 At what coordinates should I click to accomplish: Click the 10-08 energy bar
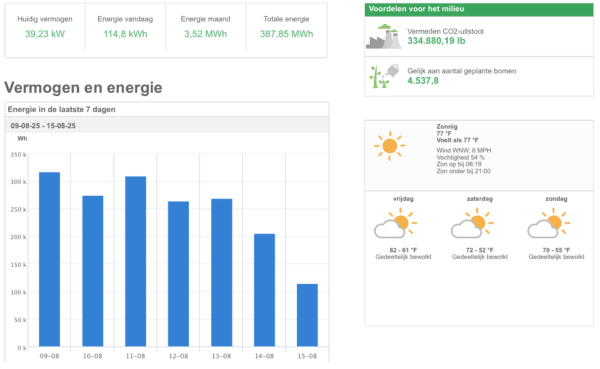pos(93,271)
